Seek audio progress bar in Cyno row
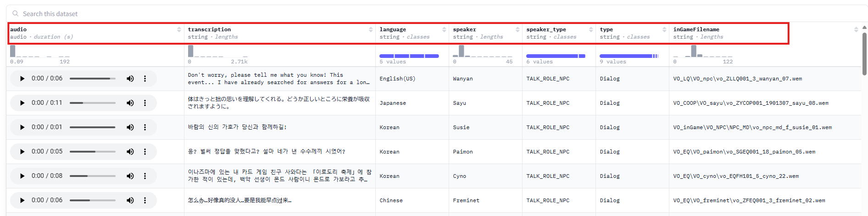 click(93, 176)
